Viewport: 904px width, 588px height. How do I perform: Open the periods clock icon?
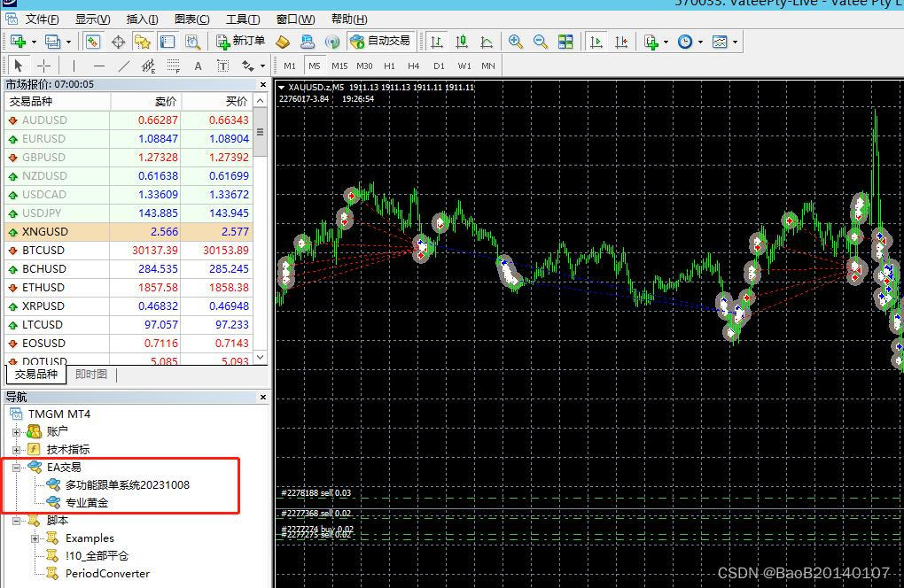(685, 42)
